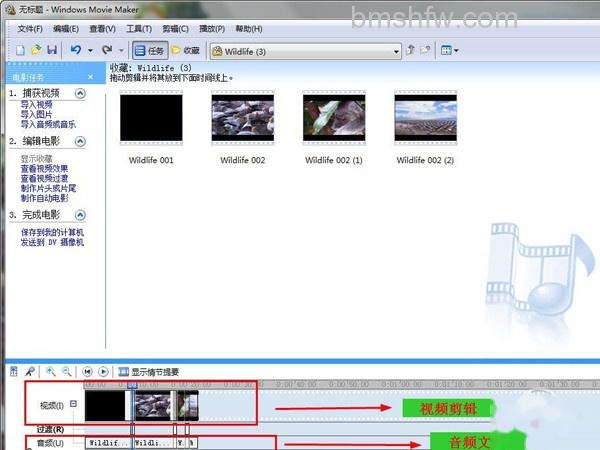
Task: Switch to storyboard via 显示情节提要
Action: tap(148, 372)
